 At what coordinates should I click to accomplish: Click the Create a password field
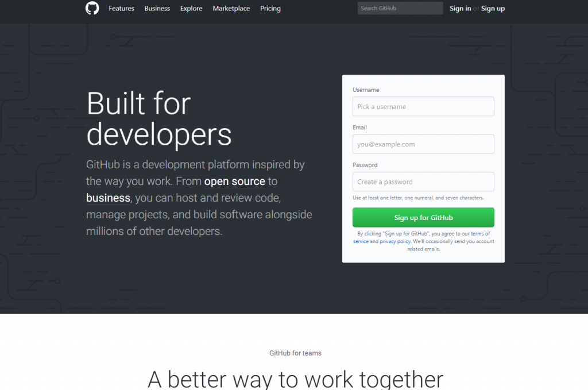click(x=423, y=182)
